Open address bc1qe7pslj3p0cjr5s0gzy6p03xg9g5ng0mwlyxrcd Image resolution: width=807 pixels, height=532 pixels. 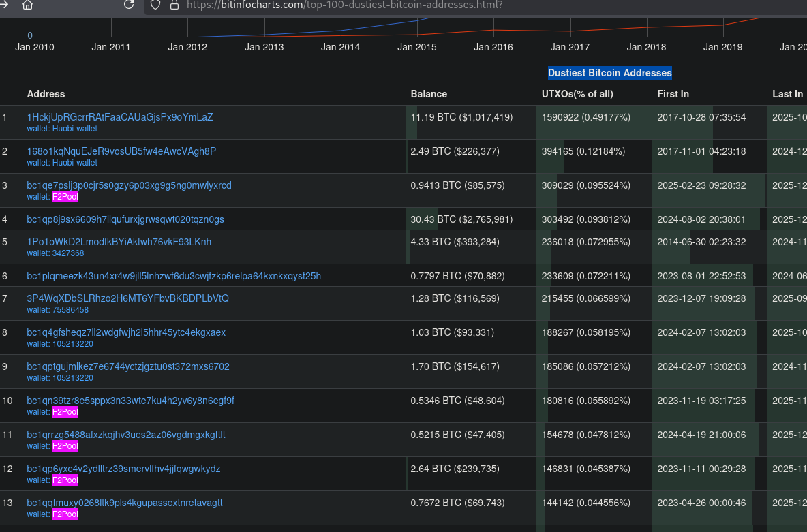[130, 185]
